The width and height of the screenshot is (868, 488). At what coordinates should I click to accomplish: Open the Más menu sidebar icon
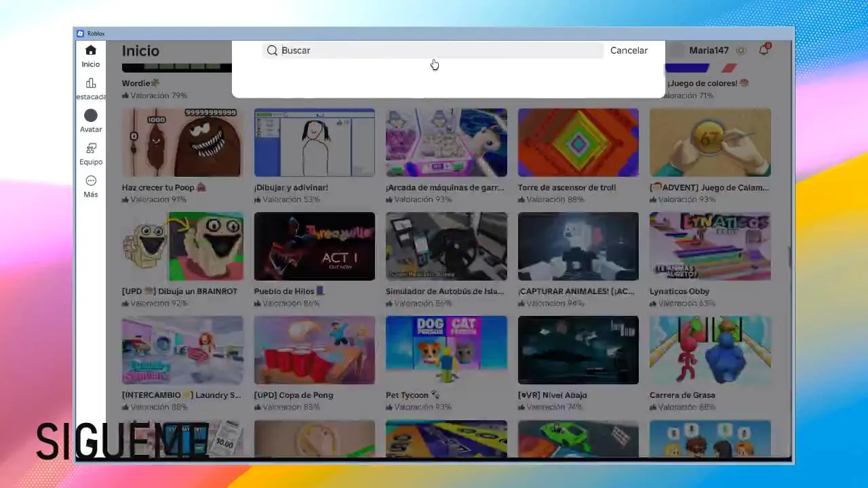pos(91,180)
